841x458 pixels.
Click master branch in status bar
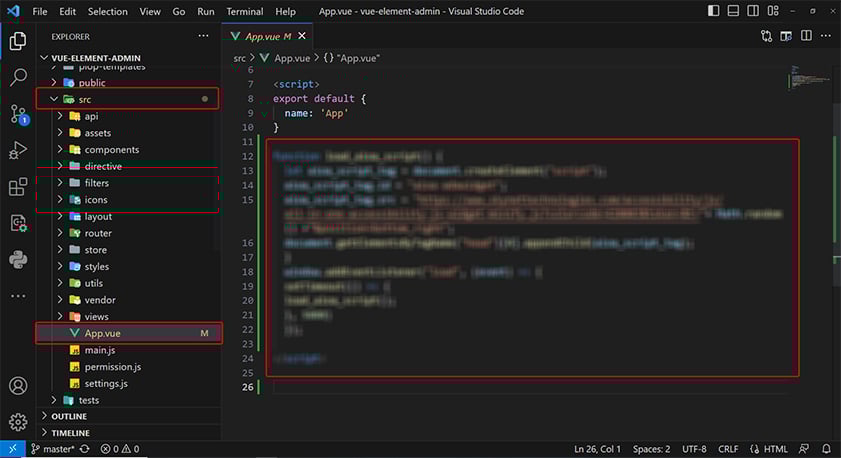click(x=53, y=449)
